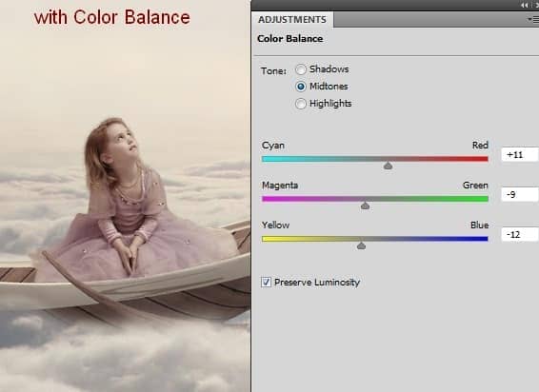The height and width of the screenshot is (392, 539).
Task: Switch to the ADJUSTMENTS tab
Action: [292, 20]
